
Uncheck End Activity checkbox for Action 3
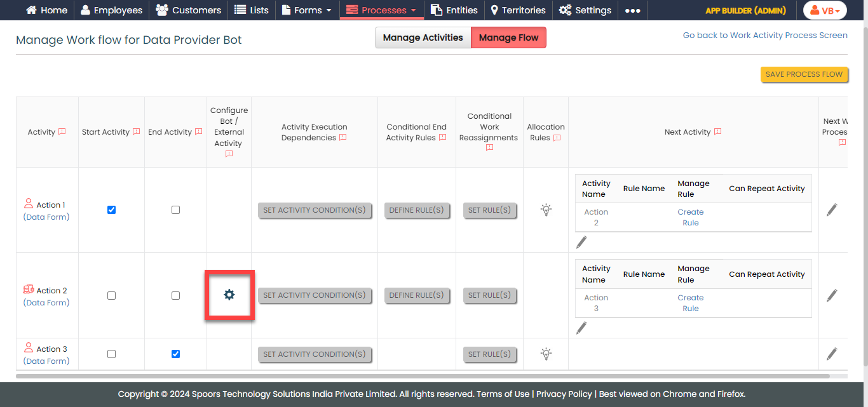176,354
